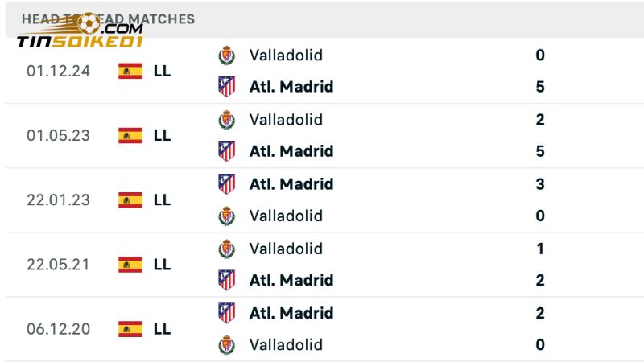Click 01.12.24 match date
This screenshot has height=362, width=644.
pyautogui.click(x=58, y=71)
